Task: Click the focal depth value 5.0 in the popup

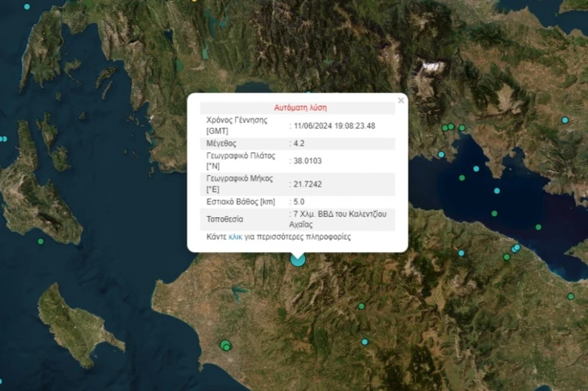Action: [x=299, y=201]
